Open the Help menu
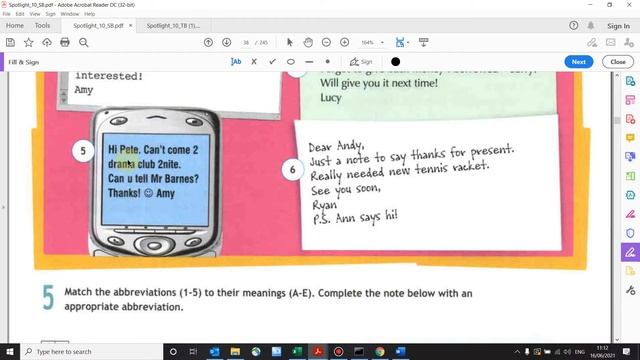Viewport: 640px width, 360px height. pos(90,14)
